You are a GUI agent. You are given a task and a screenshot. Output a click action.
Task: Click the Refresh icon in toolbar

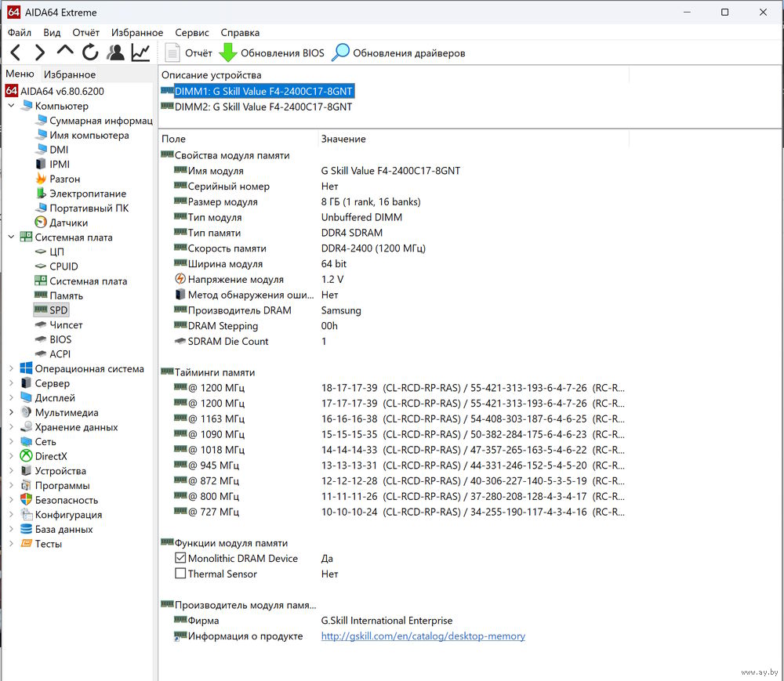coord(90,53)
